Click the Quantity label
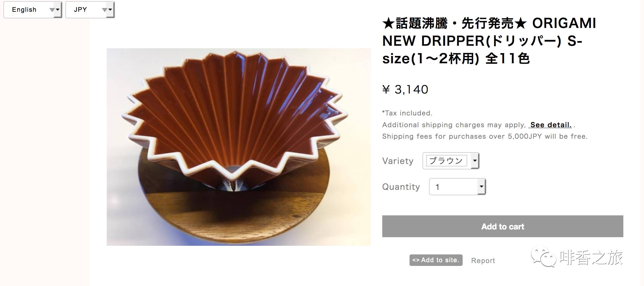 (x=401, y=187)
